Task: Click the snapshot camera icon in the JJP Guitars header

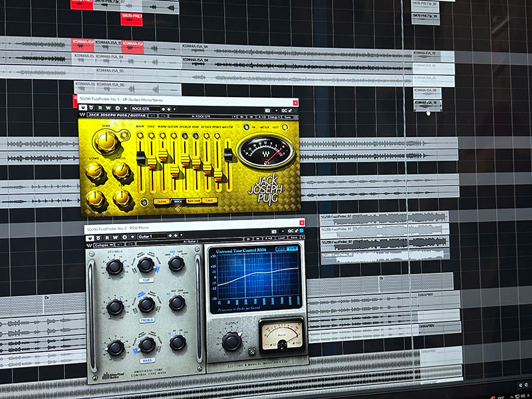Action: click(268, 110)
